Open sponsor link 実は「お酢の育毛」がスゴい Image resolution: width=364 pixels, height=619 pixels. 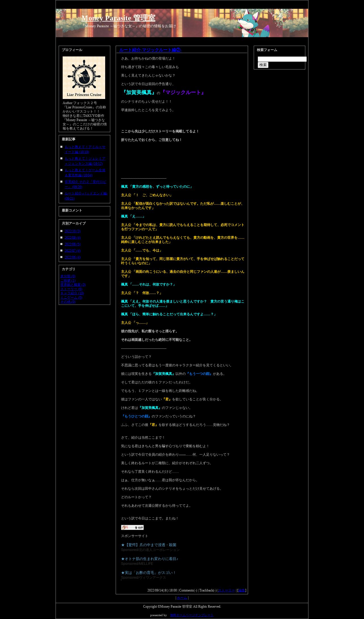(x=149, y=572)
